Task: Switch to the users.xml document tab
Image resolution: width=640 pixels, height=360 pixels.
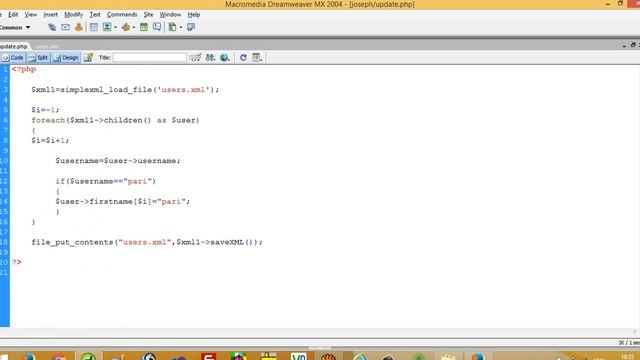Action: (47, 46)
